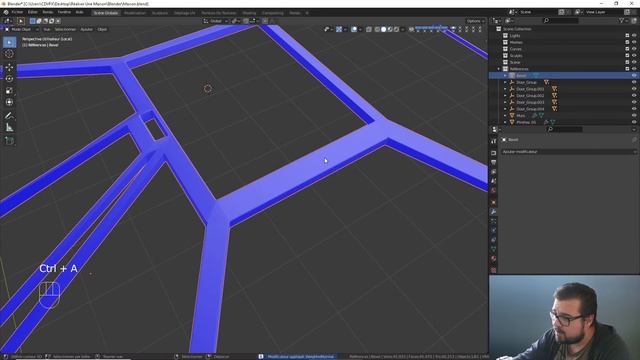The height and width of the screenshot is (360, 640).
Task: Open the Modifiers wrench properties tab
Action: 493,211
